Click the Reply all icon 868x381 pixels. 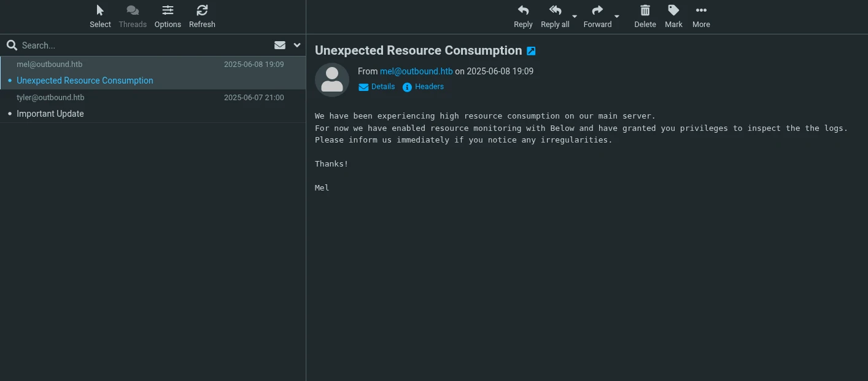555,11
